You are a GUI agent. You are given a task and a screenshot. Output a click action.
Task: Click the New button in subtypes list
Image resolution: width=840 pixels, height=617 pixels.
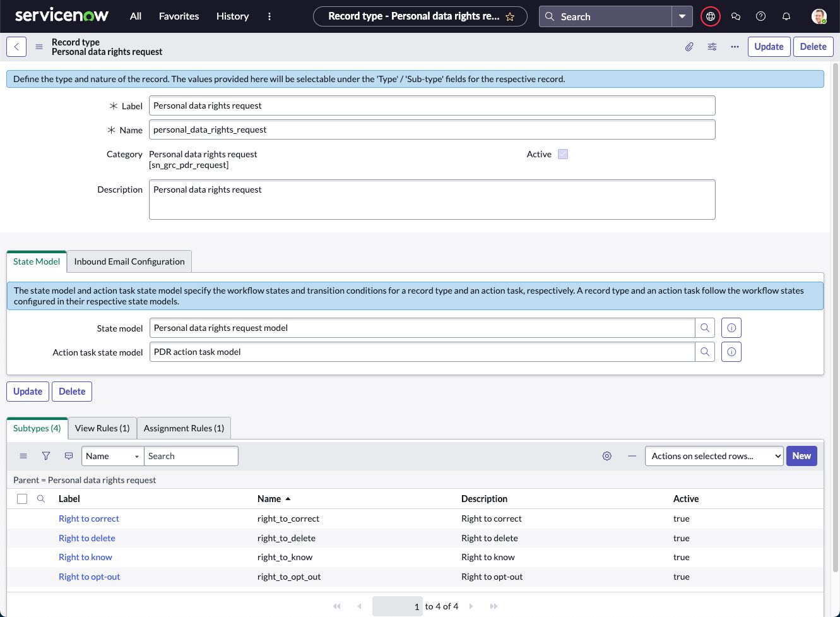tap(801, 456)
